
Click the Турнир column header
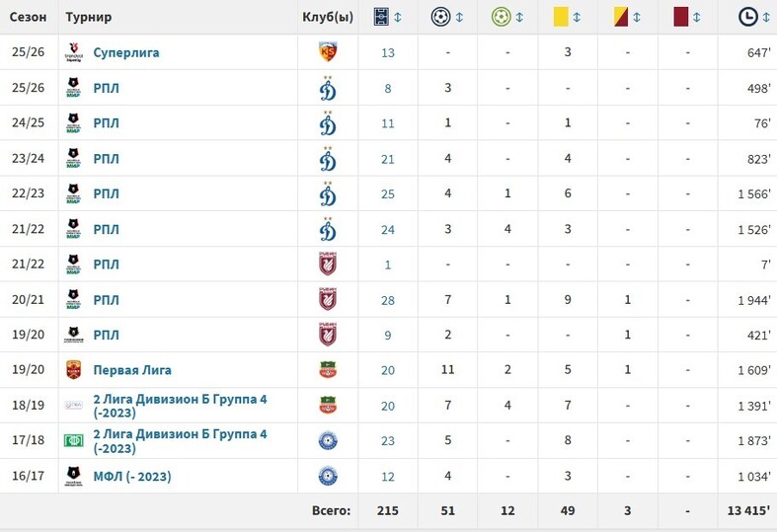click(x=89, y=18)
